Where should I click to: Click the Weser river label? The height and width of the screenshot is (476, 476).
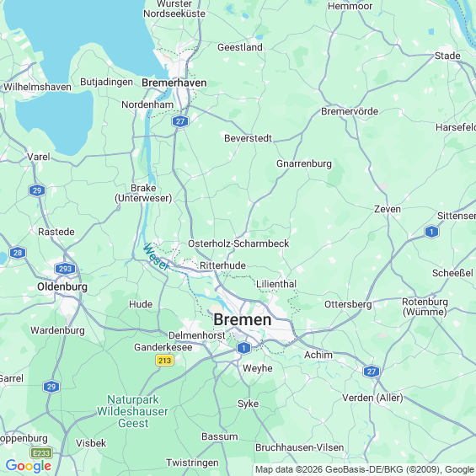pos(156,256)
